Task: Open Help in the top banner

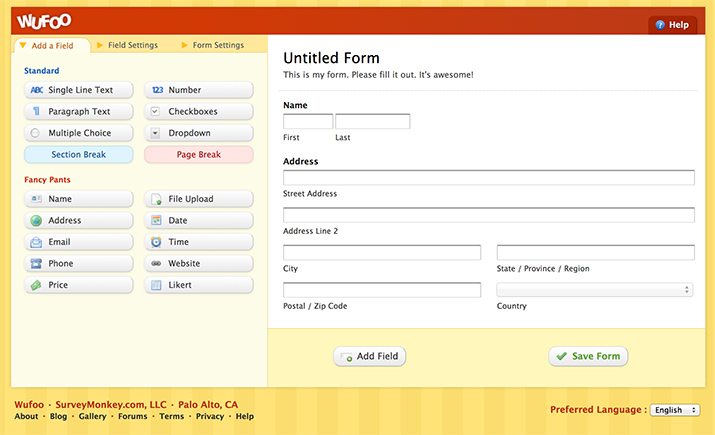Action: 672,25
